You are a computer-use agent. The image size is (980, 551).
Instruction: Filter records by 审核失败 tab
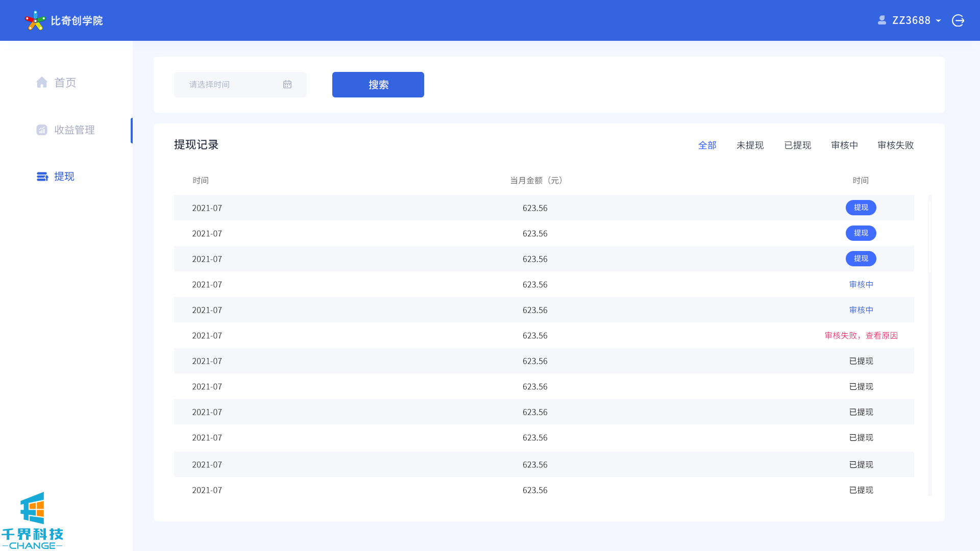(x=895, y=145)
